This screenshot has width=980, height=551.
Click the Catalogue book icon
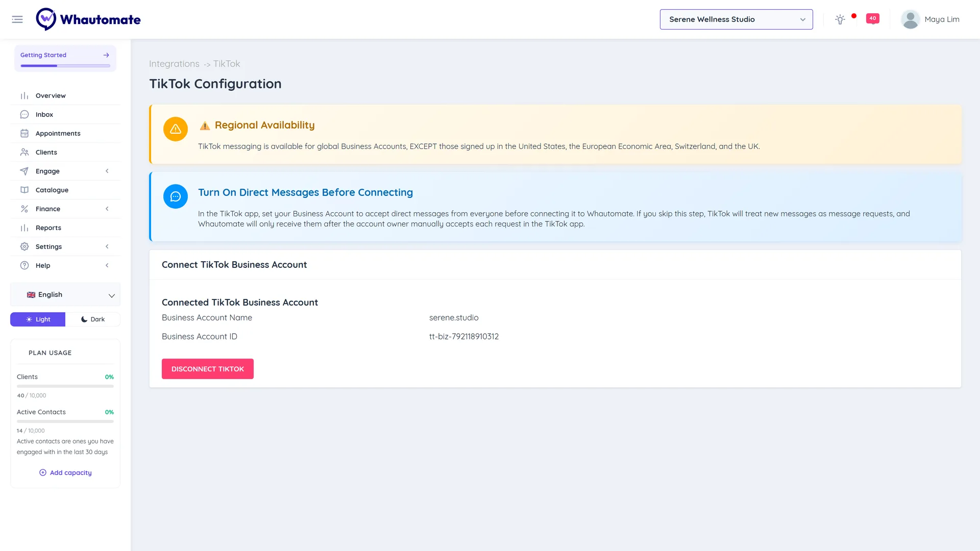tap(24, 190)
